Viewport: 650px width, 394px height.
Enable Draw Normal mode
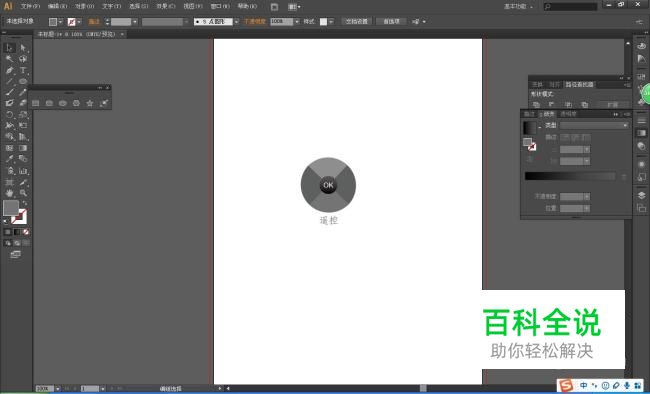click(x=7, y=243)
